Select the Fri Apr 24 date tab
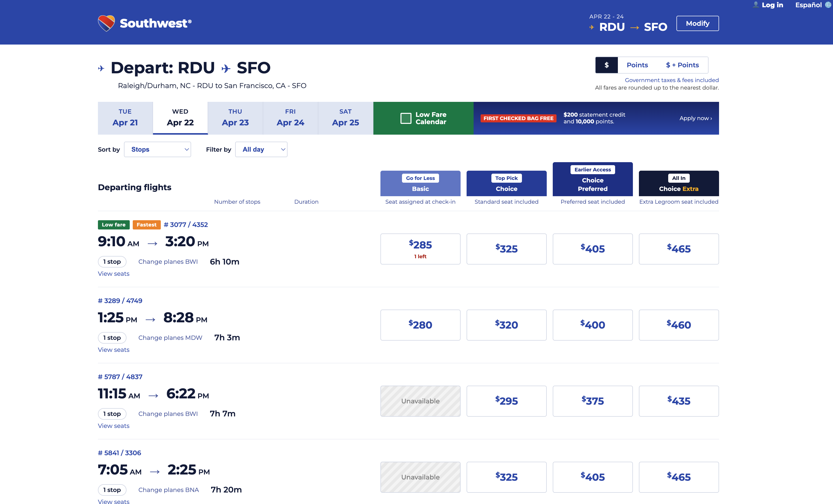The image size is (833, 504). pos(291,118)
